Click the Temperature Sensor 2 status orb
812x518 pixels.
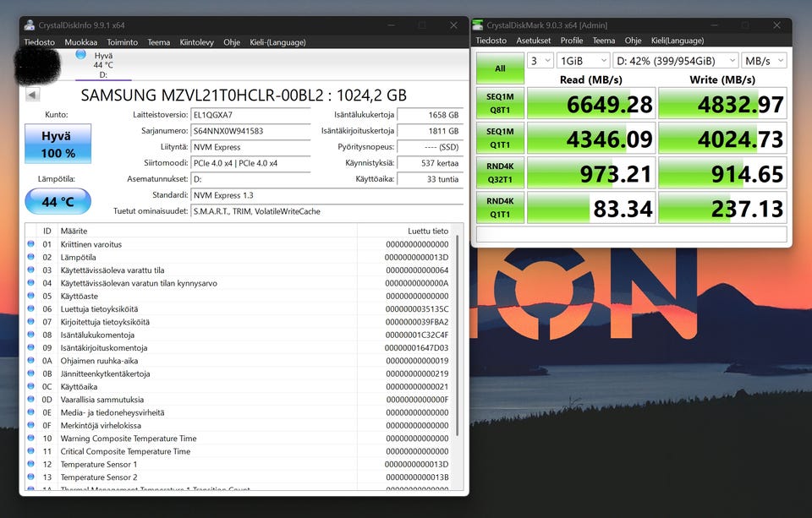click(x=31, y=477)
